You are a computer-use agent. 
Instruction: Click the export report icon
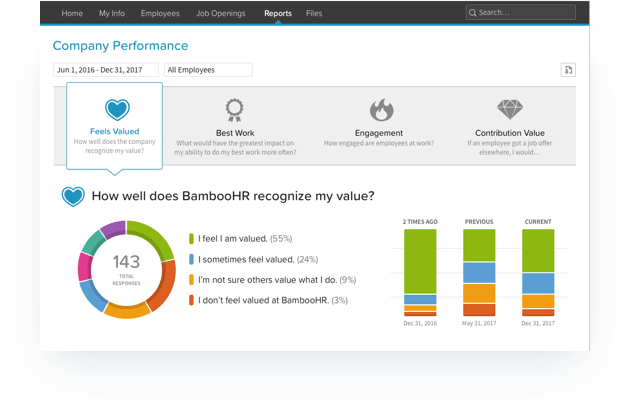tap(568, 70)
